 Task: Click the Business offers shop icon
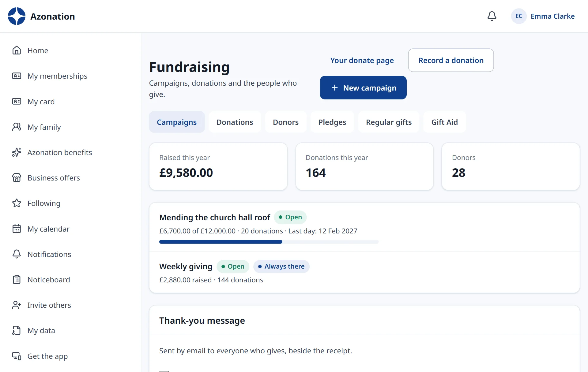pyautogui.click(x=17, y=178)
